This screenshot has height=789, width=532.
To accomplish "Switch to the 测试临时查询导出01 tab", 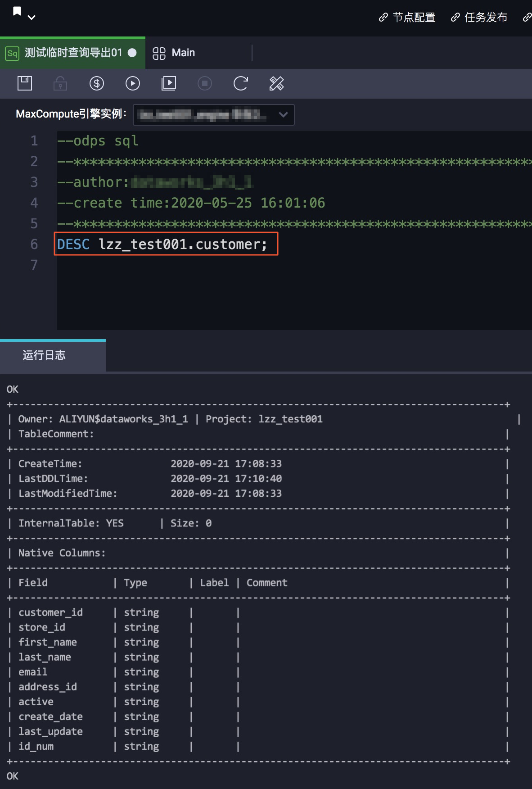I will click(x=72, y=53).
